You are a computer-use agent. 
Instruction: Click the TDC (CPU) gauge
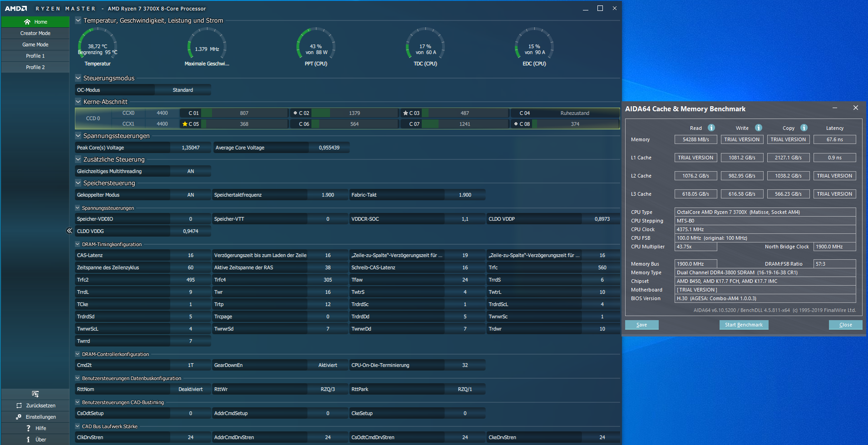(x=425, y=47)
